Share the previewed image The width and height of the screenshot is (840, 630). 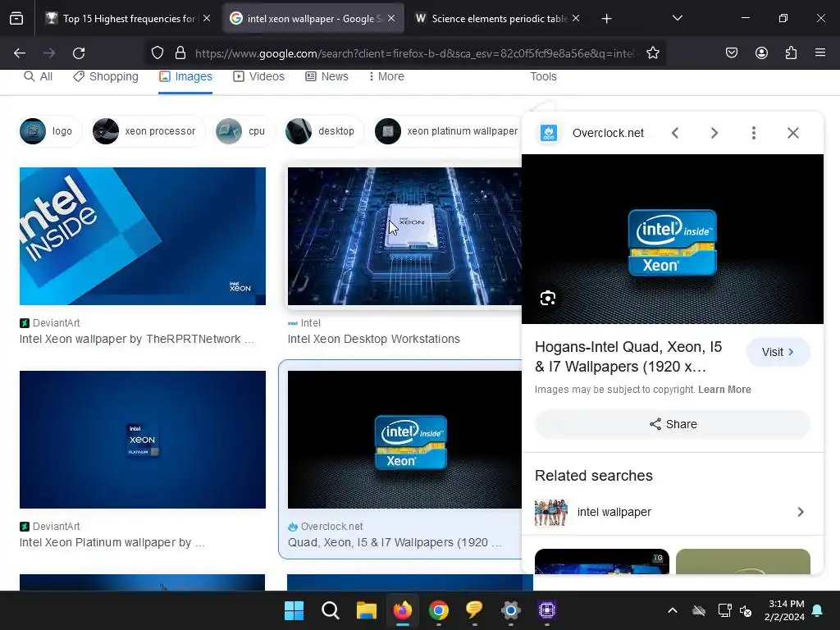click(673, 424)
